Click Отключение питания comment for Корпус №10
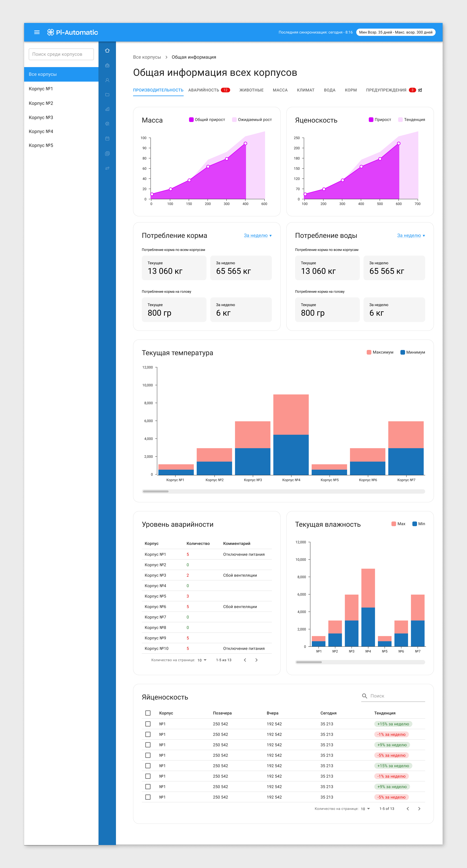The image size is (467, 868). [x=244, y=648]
